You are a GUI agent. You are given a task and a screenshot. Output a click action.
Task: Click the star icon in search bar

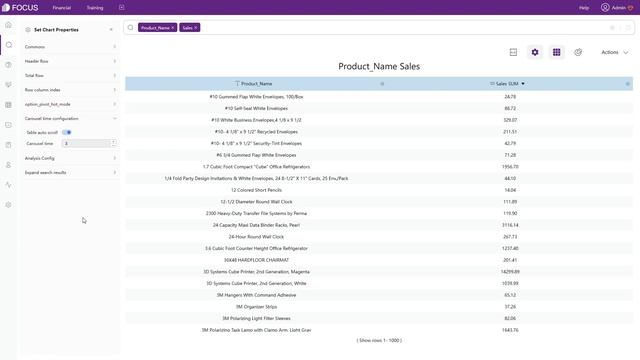pos(612,28)
